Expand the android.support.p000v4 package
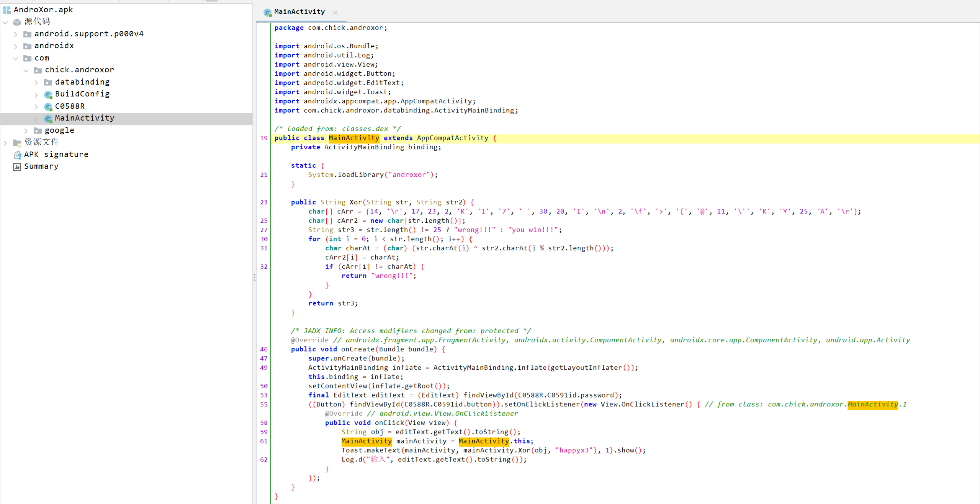The width and height of the screenshot is (980, 504). click(x=16, y=34)
